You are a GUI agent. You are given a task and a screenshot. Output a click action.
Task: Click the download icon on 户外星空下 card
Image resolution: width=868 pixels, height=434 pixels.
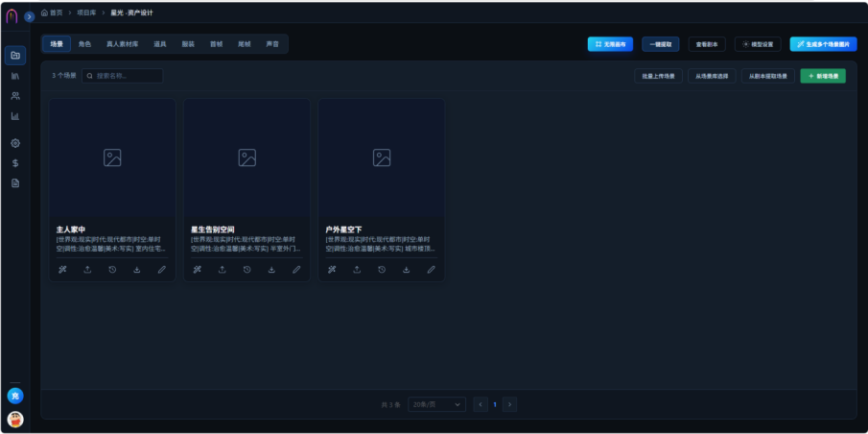(407, 270)
